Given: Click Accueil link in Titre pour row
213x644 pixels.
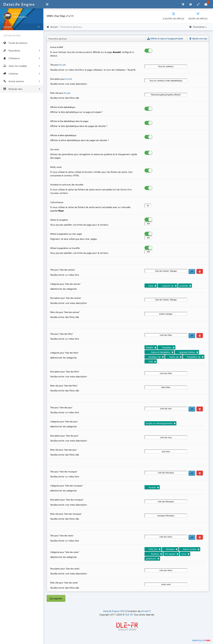Looking at the screenshot, I should 62,65.
